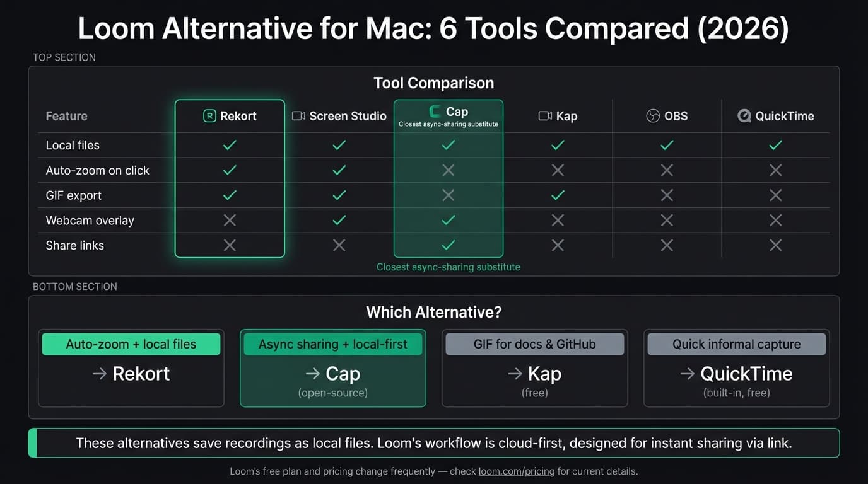Click the Auto-zoom + local files badge
Screen dimensions: 868x484
pos(131,344)
